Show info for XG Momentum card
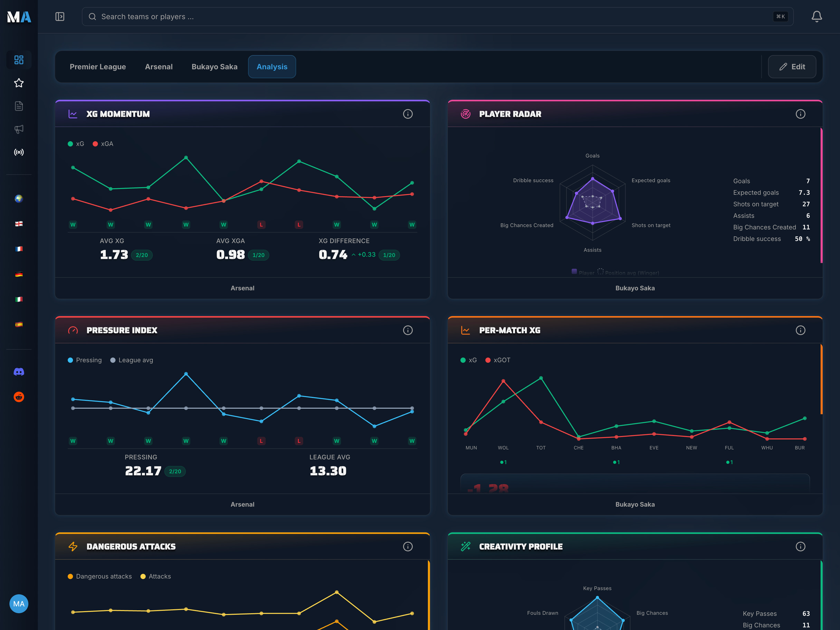Viewport: 840px width, 630px height. [x=408, y=114]
